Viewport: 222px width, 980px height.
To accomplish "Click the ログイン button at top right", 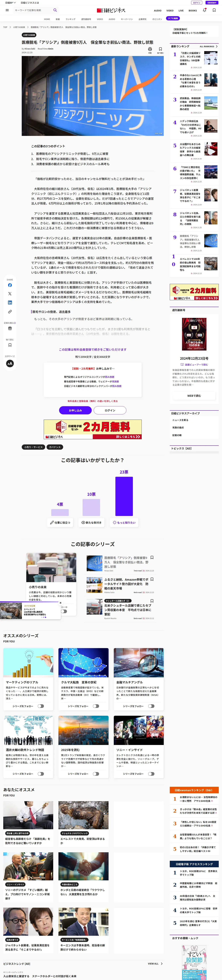I will 197,3.
